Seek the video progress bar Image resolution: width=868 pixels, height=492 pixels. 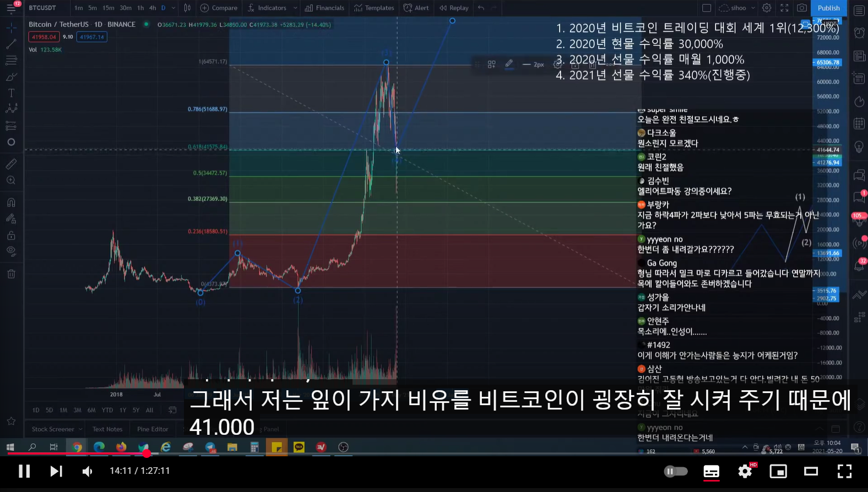[x=434, y=453]
